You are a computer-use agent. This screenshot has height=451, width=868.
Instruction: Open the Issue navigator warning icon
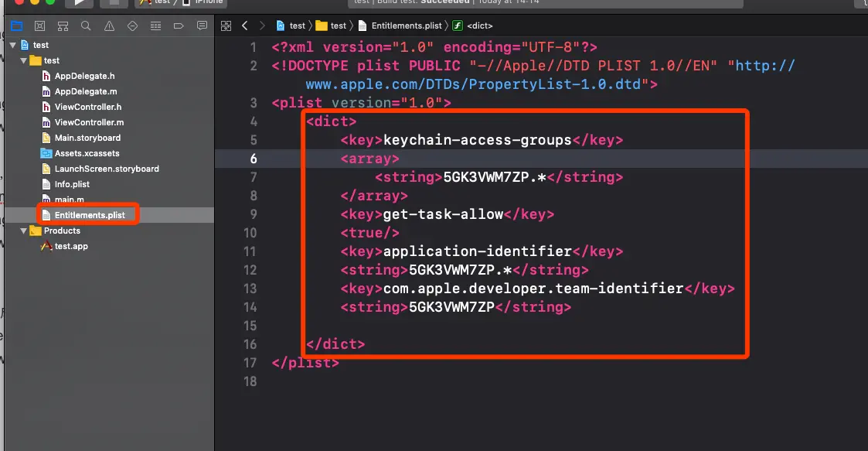click(110, 26)
